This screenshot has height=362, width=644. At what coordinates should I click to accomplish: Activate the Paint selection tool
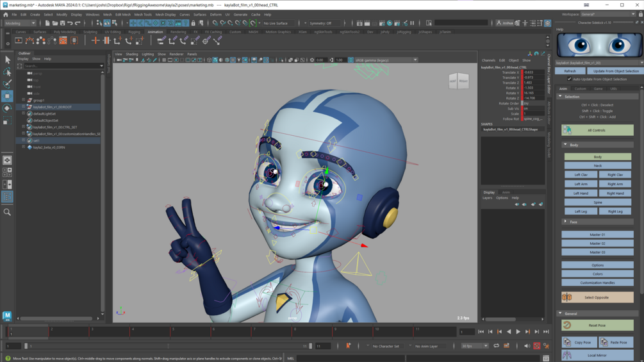[x=7, y=84]
